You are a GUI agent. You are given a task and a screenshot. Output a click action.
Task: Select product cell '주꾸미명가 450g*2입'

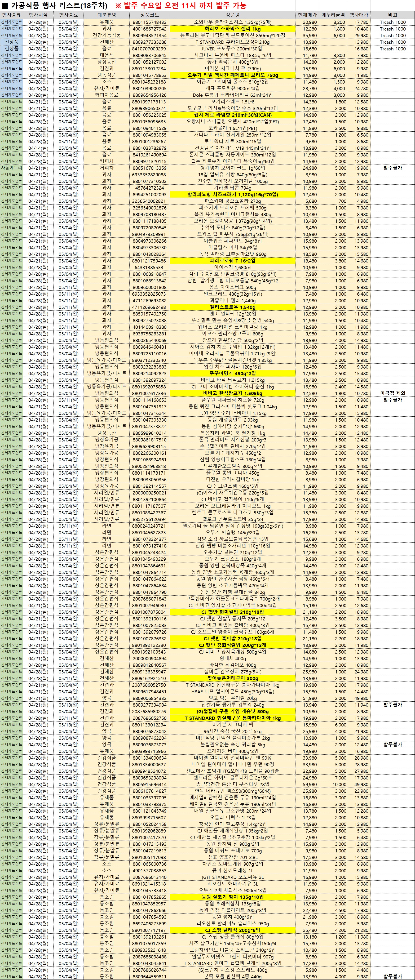tap(233, 373)
